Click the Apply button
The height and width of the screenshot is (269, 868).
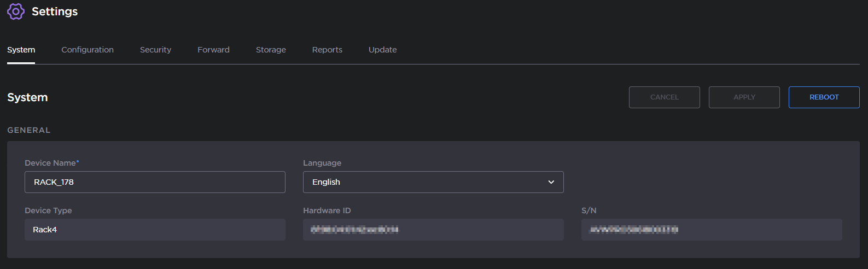pos(744,97)
